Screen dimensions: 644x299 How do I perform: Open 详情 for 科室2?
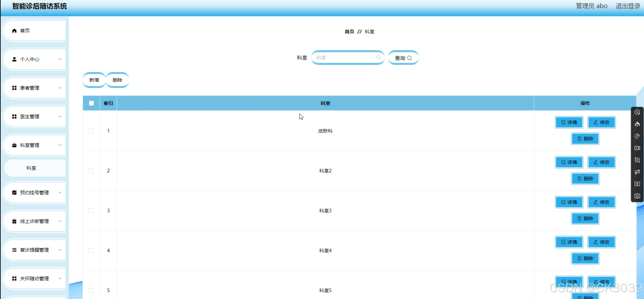tap(569, 162)
